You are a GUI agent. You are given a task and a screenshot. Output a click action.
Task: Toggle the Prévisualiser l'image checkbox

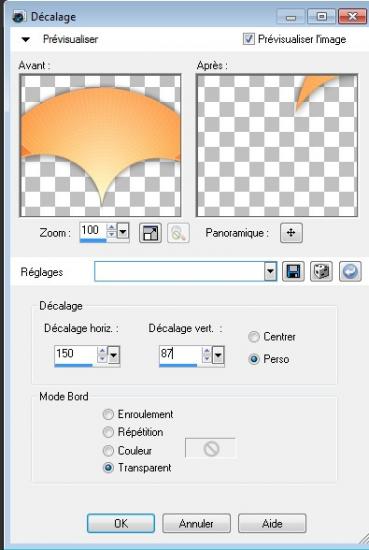pyautogui.click(x=249, y=39)
